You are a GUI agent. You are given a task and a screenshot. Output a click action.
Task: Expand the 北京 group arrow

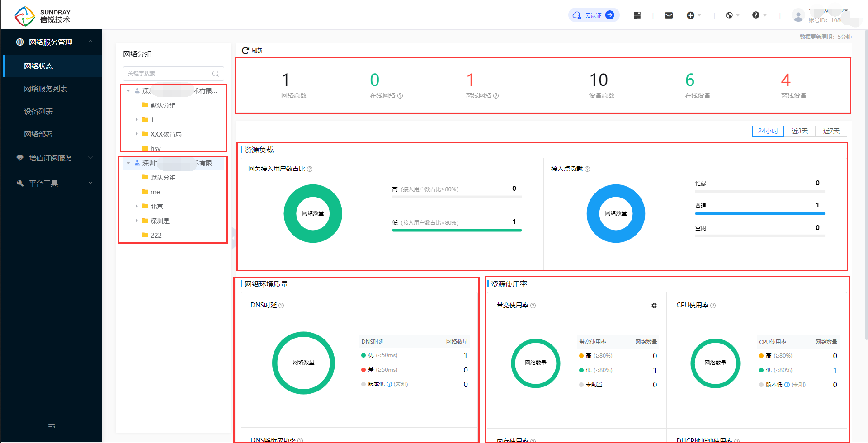pos(137,206)
